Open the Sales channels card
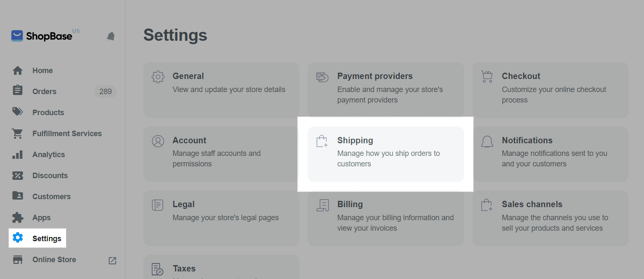This screenshot has height=279, width=644. 550,218
